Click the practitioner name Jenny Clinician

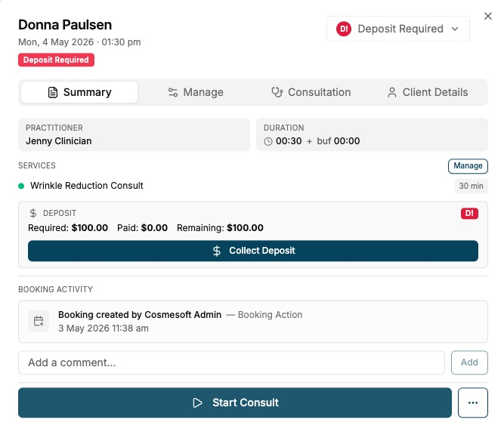click(59, 141)
